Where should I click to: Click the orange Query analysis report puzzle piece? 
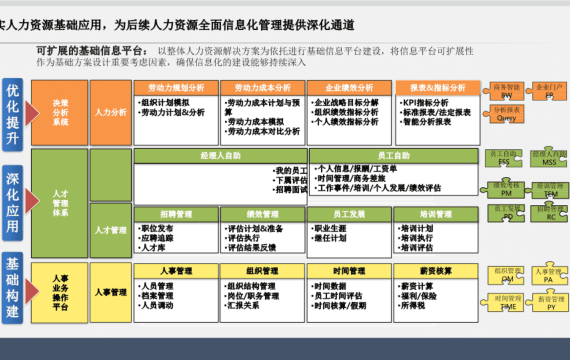click(x=504, y=114)
